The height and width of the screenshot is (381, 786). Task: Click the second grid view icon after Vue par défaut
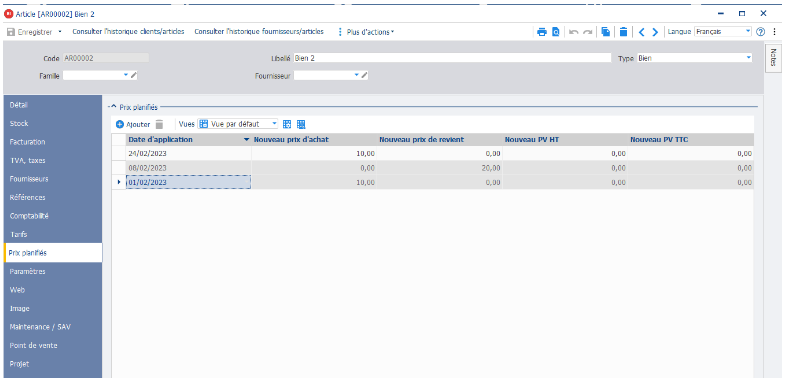click(x=301, y=124)
